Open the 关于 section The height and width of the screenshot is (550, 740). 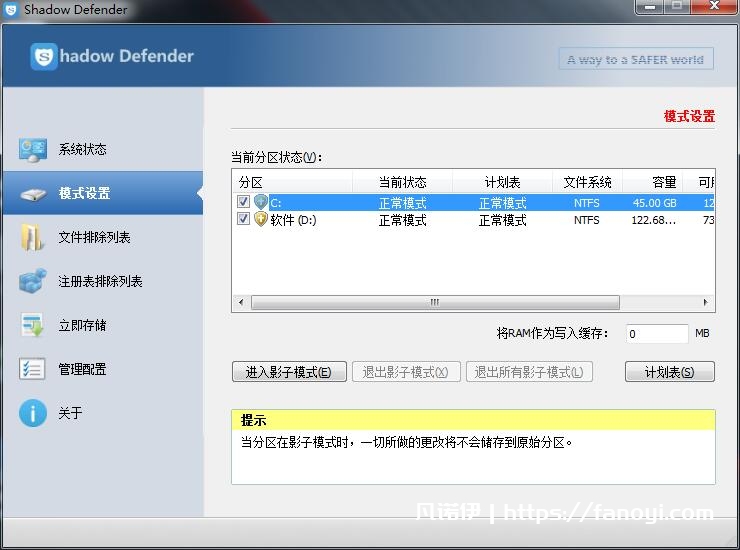[x=103, y=413]
